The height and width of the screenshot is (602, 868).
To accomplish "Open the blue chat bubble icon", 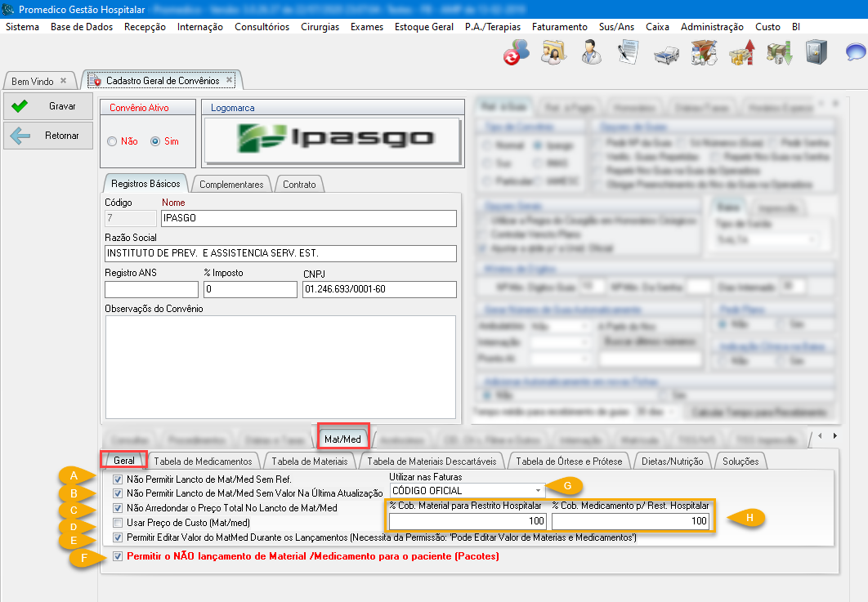I will pos(855,54).
